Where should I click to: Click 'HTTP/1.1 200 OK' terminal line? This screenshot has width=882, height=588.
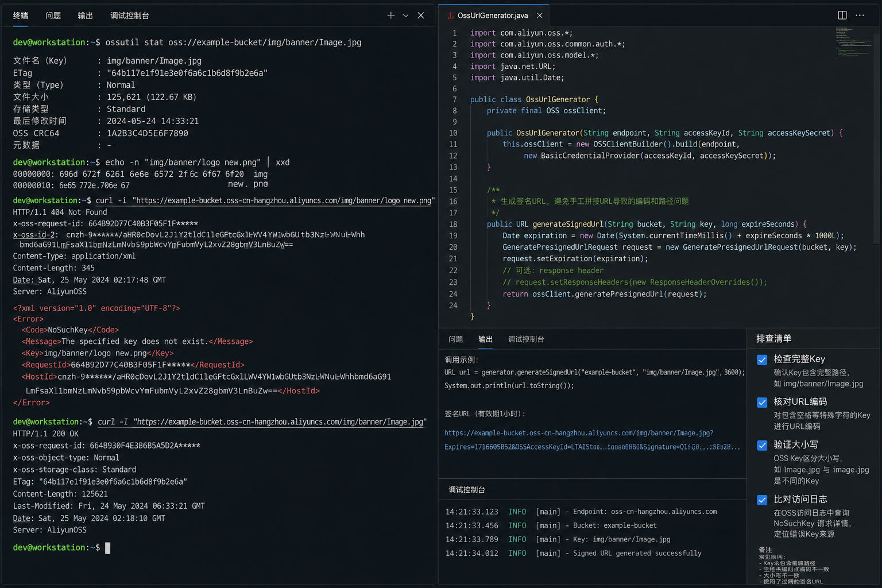pos(46,434)
